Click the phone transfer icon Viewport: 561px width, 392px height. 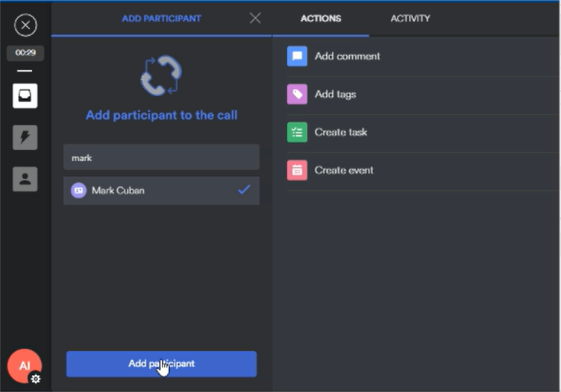(161, 75)
